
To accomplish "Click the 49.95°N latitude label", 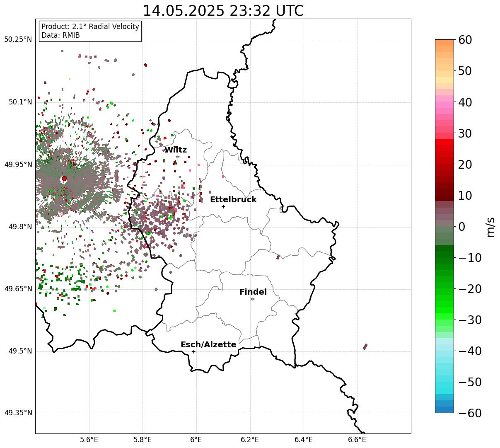I will click(18, 165).
